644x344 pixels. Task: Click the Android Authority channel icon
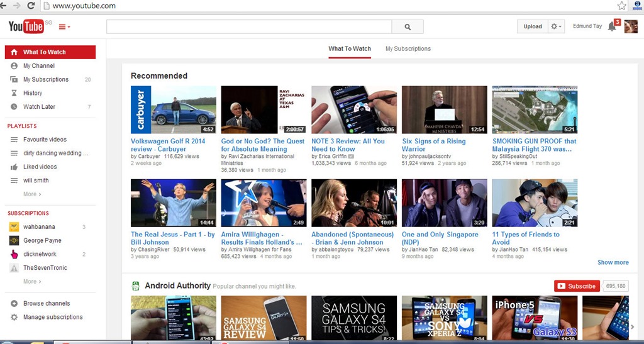pos(136,286)
